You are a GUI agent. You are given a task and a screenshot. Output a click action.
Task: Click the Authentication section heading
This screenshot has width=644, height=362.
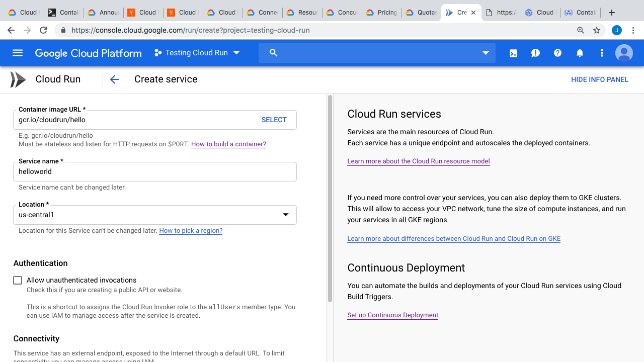tap(40, 263)
